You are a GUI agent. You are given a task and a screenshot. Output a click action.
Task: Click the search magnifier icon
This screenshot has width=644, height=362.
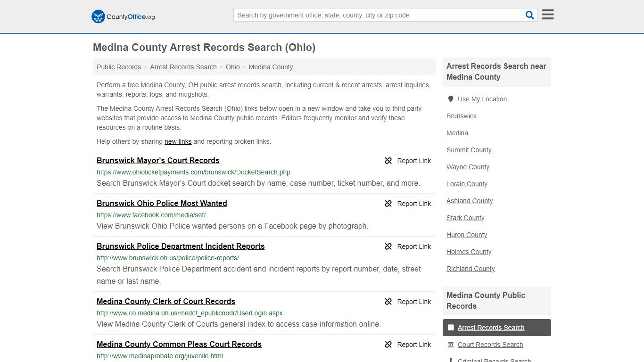[x=530, y=15]
